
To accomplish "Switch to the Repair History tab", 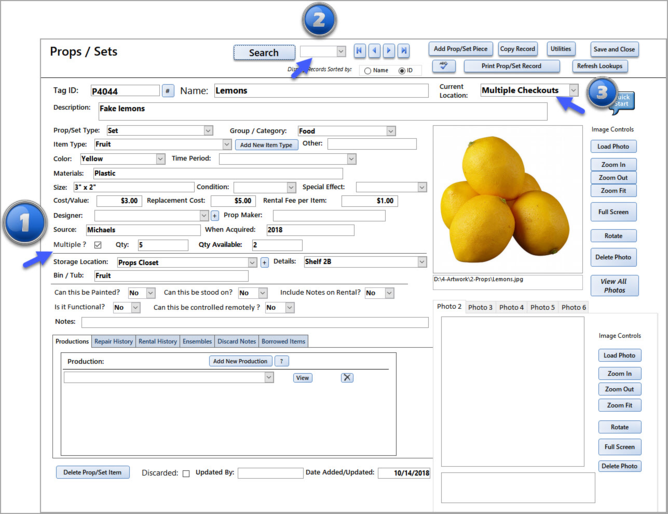I will tap(113, 341).
